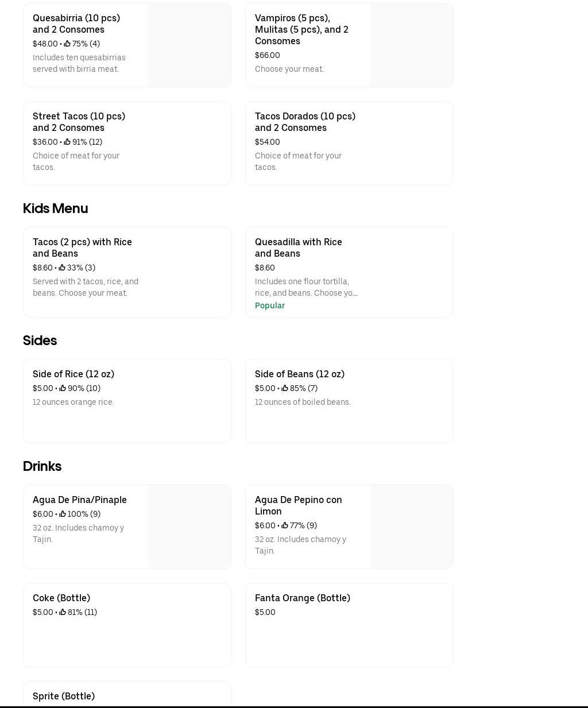
Task: Click the thumbs-up icon for Street Tacos
Action: (67, 142)
